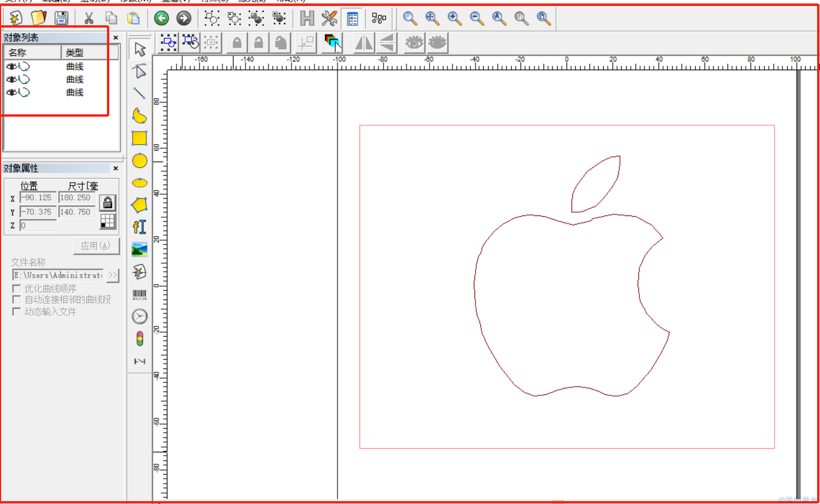820x504 pixels.
Task: Select the Pick arrow tool
Action: tap(140, 49)
